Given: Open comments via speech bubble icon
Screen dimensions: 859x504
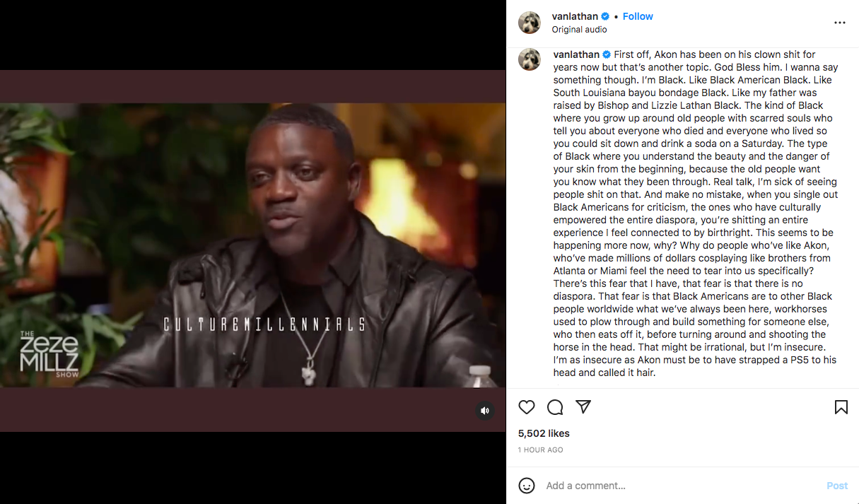Looking at the screenshot, I should coord(555,407).
